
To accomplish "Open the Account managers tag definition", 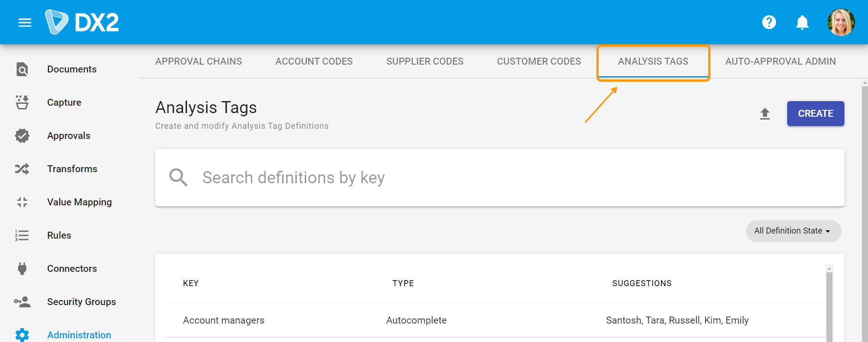I will pos(224,320).
